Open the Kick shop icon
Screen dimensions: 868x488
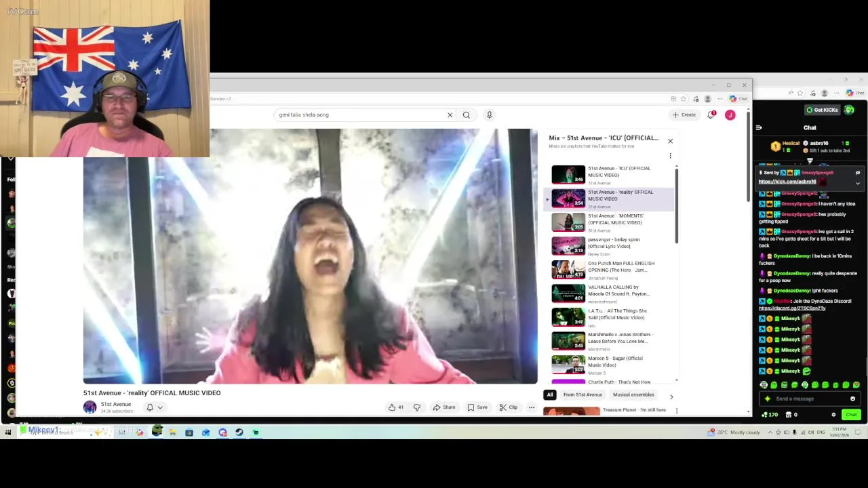[x=790, y=415]
